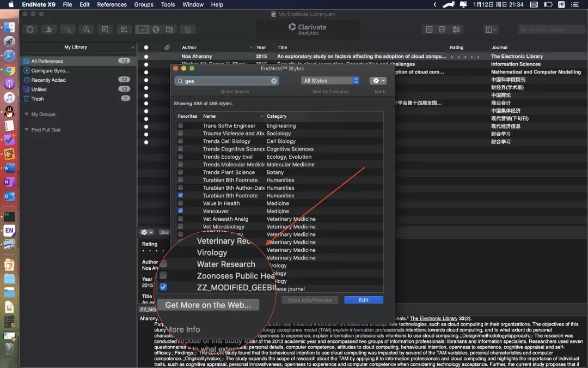
Task: Open the Tools menu
Action: tap(168, 4)
